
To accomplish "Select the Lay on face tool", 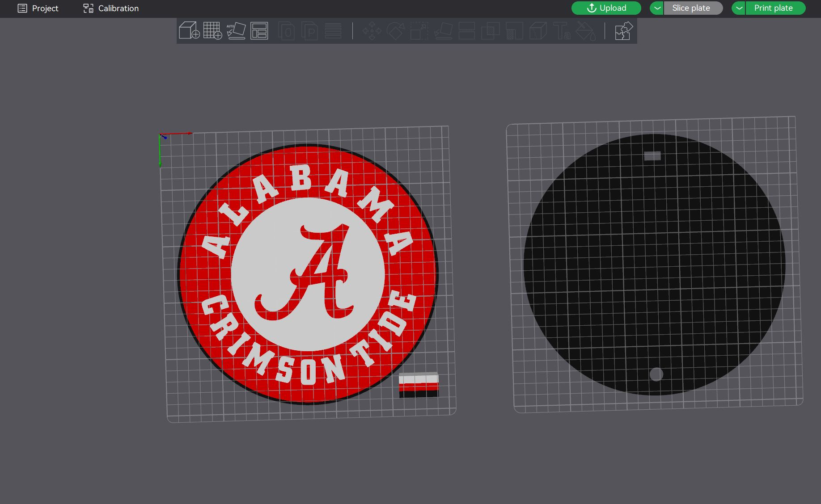I will point(443,31).
